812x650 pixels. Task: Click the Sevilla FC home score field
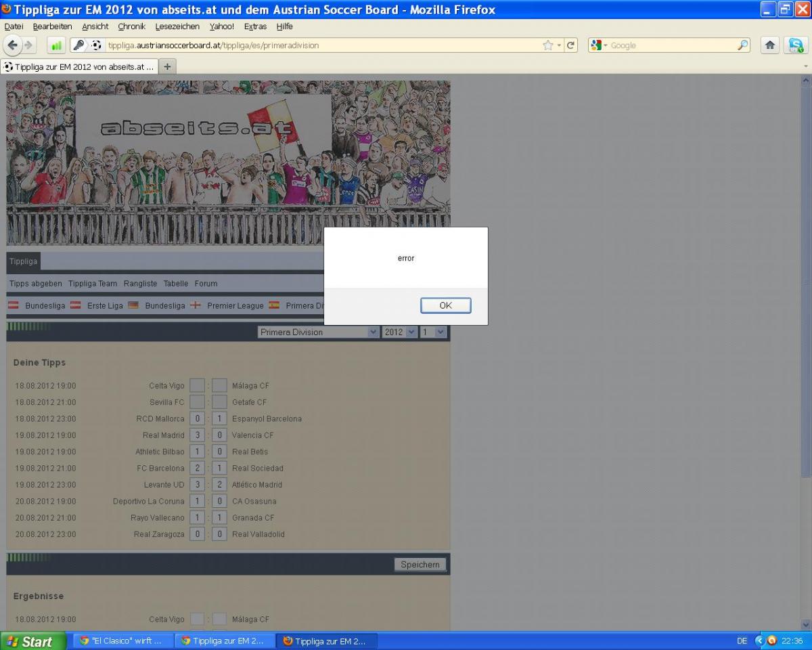pos(197,402)
